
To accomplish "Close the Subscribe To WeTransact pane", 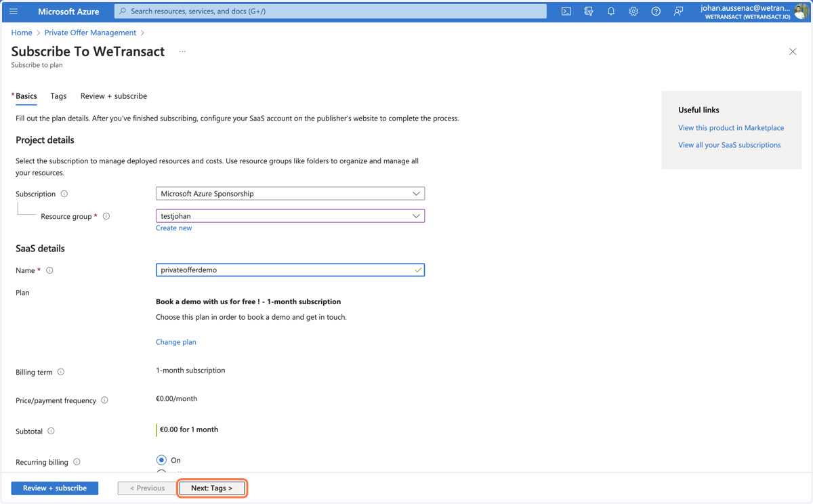I will pos(793,51).
